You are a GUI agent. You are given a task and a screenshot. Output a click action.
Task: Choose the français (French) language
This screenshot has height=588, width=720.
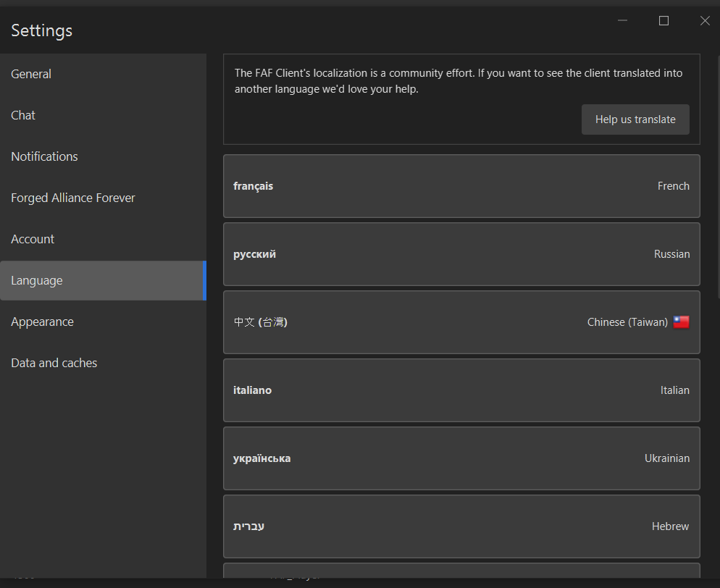coord(461,186)
